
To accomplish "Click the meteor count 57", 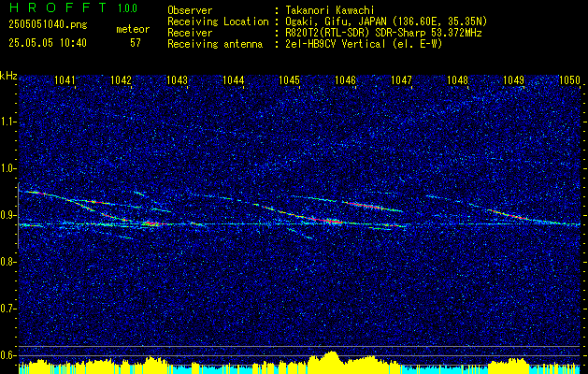I will click(136, 43).
